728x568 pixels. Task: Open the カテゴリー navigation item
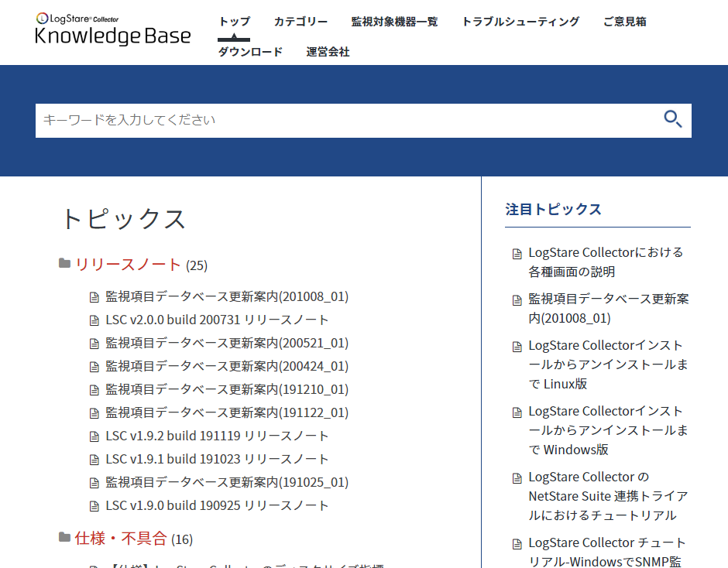[300, 22]
